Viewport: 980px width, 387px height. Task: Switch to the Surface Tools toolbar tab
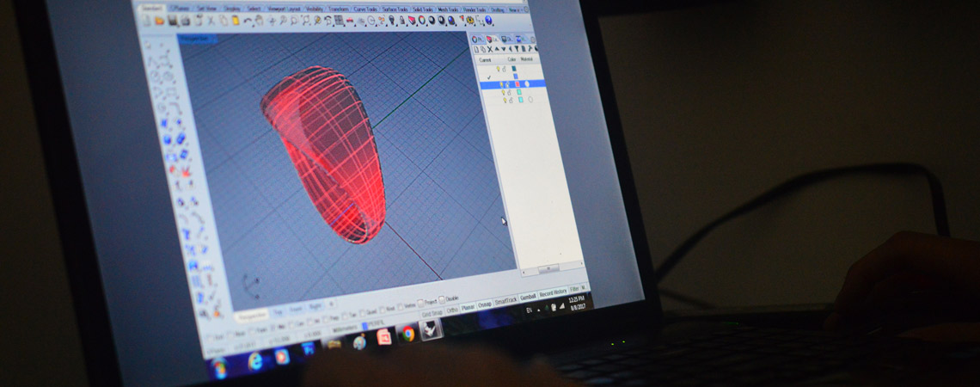(x=395, y=9)
